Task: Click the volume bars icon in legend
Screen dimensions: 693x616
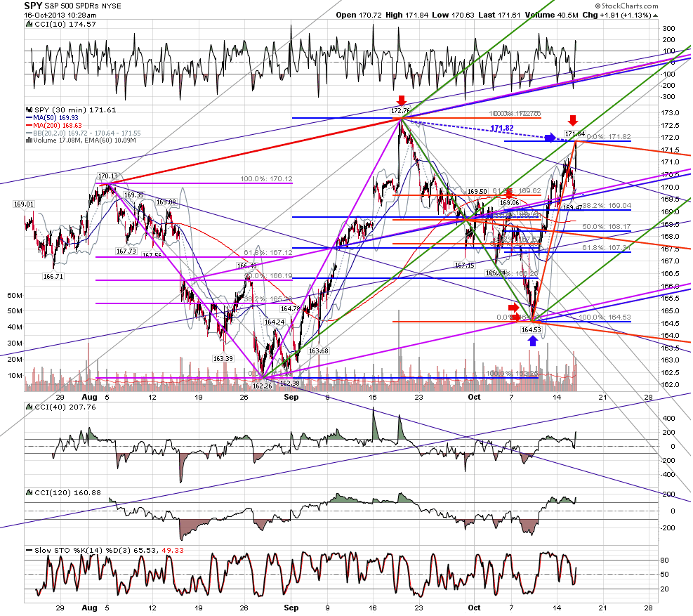Action: (29, 140)
